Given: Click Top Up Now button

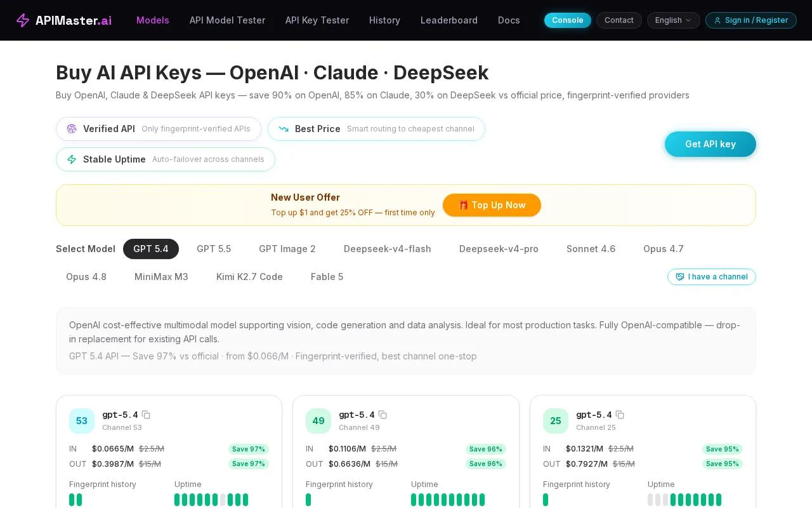Looking at the screenshot, I should point(492,205).
